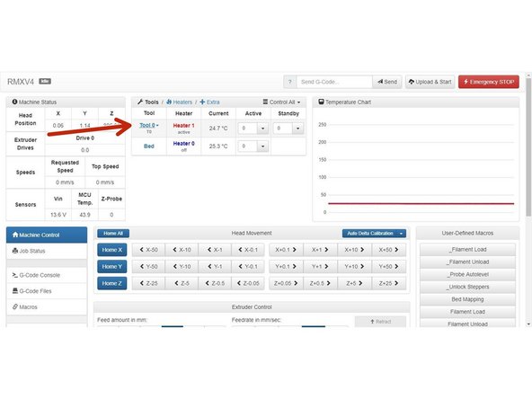Click Tool 0 standby temperature input
This screenshot has height=399, width=532.
(282, 129)
